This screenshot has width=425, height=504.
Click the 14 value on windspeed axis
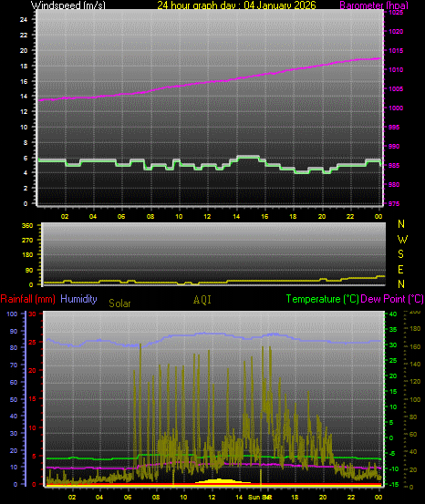24,96
